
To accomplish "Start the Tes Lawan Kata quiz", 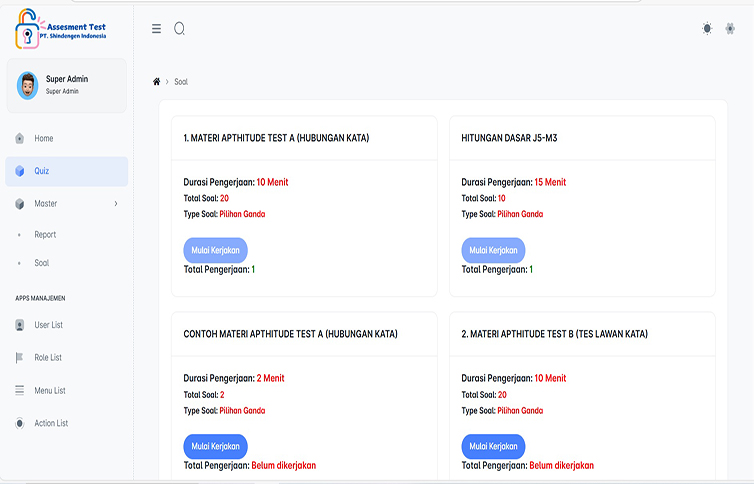I will coord(493,447).
